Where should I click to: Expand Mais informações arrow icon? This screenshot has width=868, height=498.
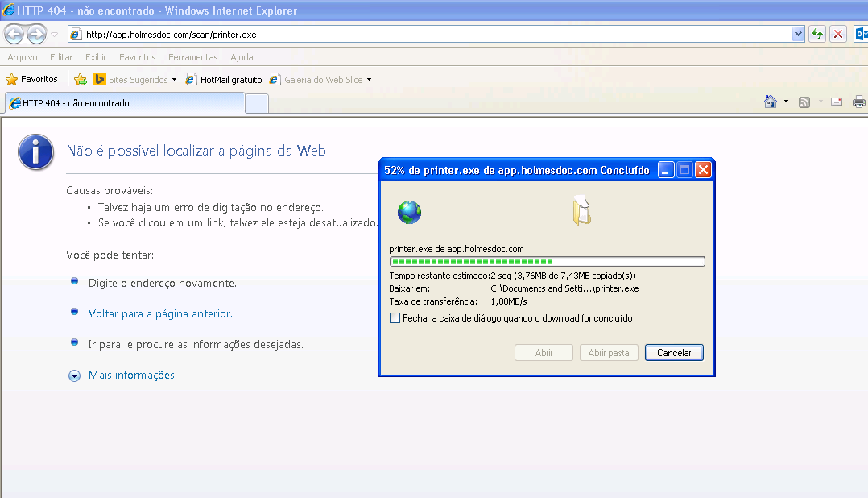(x=74, y=376)
